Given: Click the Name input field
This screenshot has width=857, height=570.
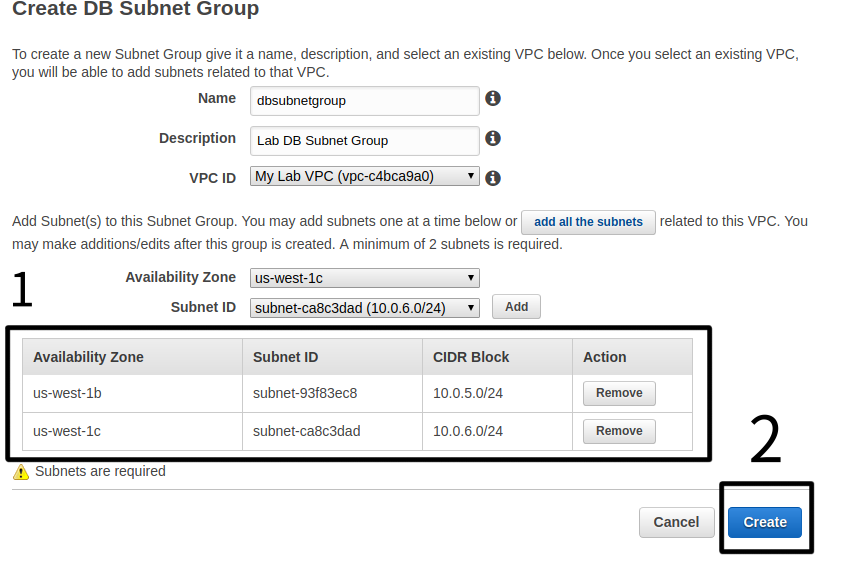Looking at the screenshot, I should pos(365,100).
